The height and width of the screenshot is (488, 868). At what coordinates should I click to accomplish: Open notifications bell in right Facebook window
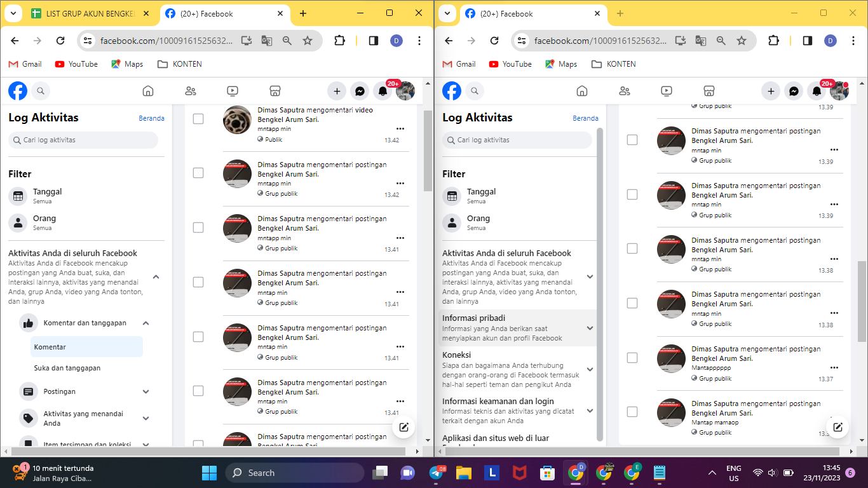coord(817,91)
